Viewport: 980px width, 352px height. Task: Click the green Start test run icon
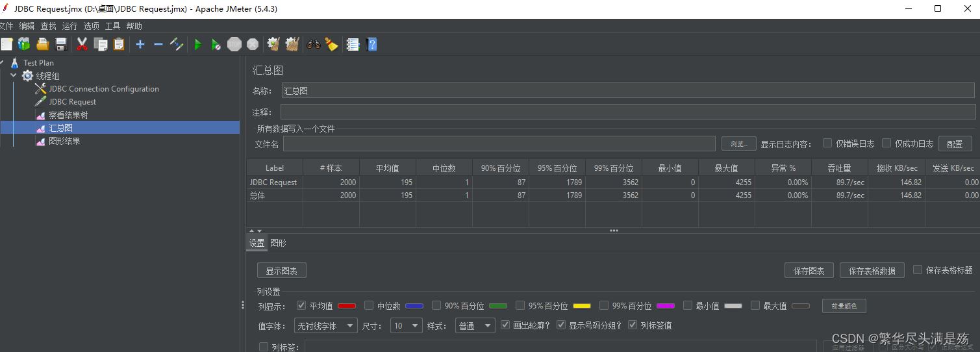point(198,45)
